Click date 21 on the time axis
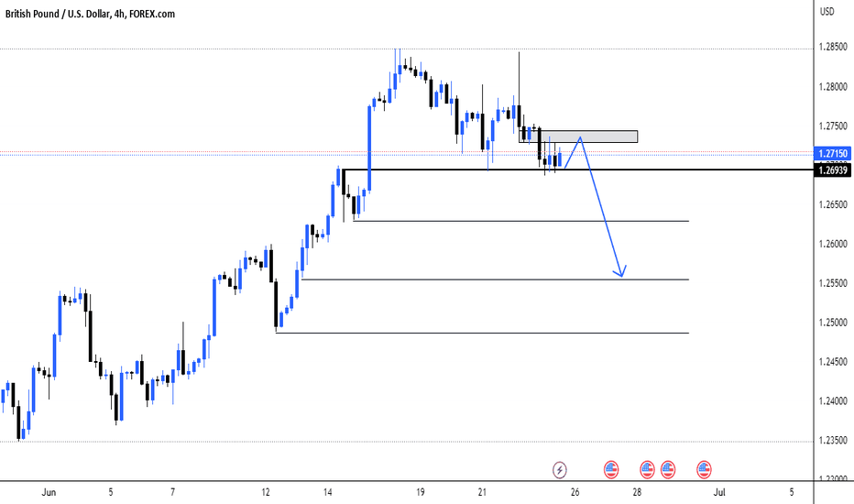The image size is (854, 504). (482, 492)
